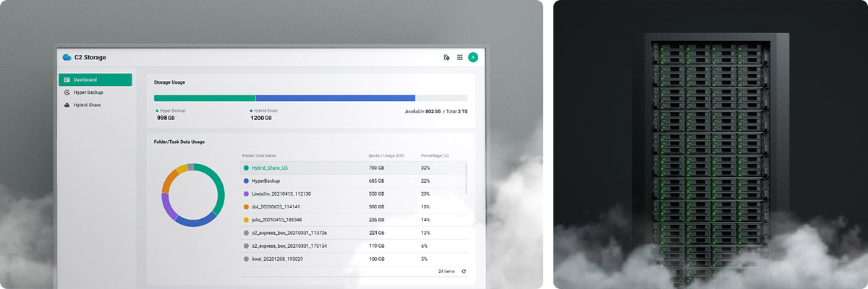
Task: Click green Hyper Backup segment of usage bar
Action: pyautogui.click(x=204, y=98)
